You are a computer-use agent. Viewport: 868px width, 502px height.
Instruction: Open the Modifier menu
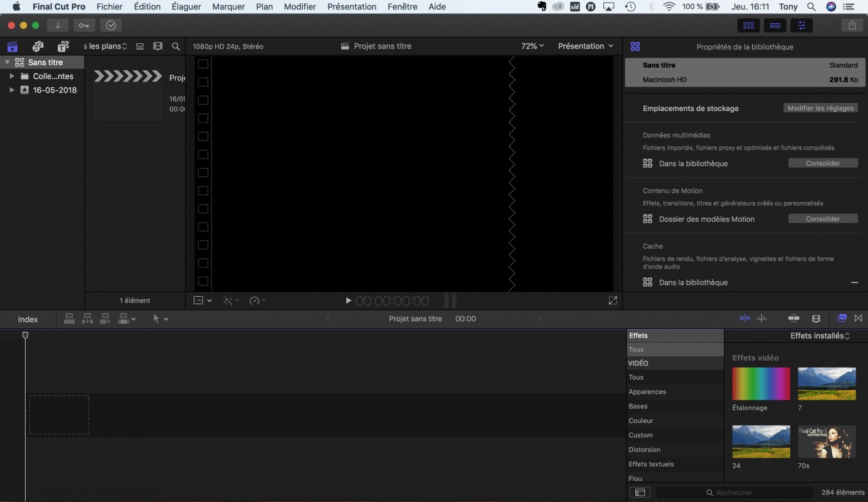300,6
